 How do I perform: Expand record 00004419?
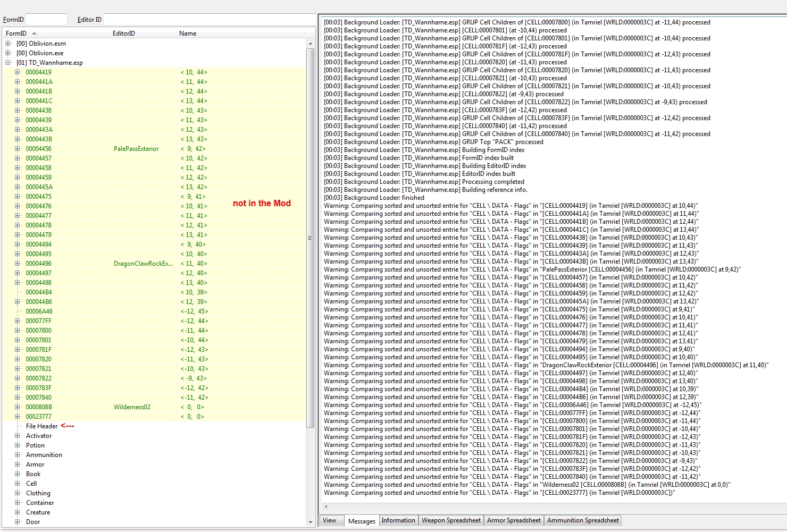click(18, 72)
